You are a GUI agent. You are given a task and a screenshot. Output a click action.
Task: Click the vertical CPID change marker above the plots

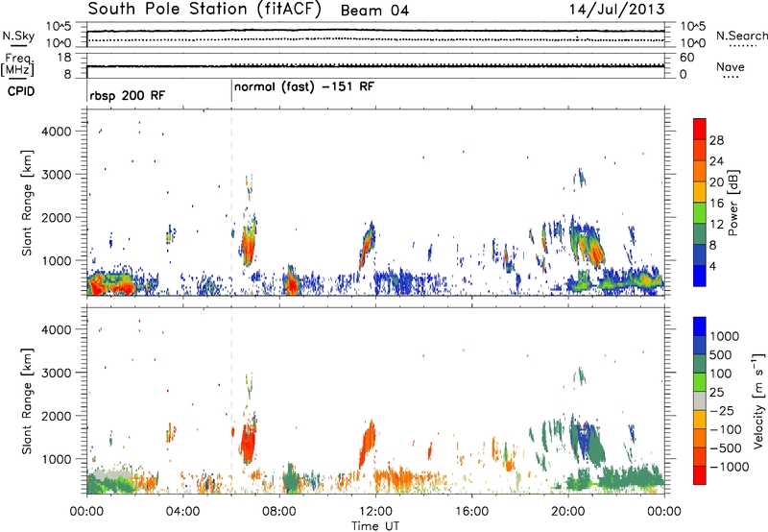tap(231, 91)
